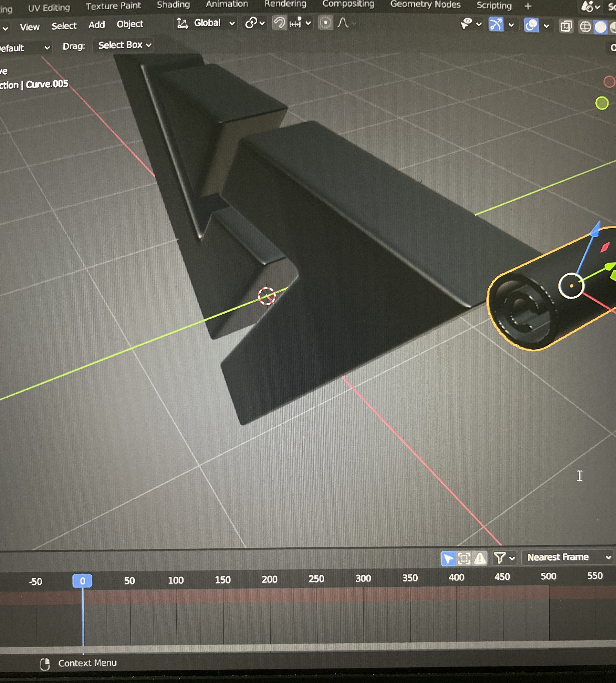The image size is (616, 683).
Task: Open the Object menu
Action: [x=130, y=24]
